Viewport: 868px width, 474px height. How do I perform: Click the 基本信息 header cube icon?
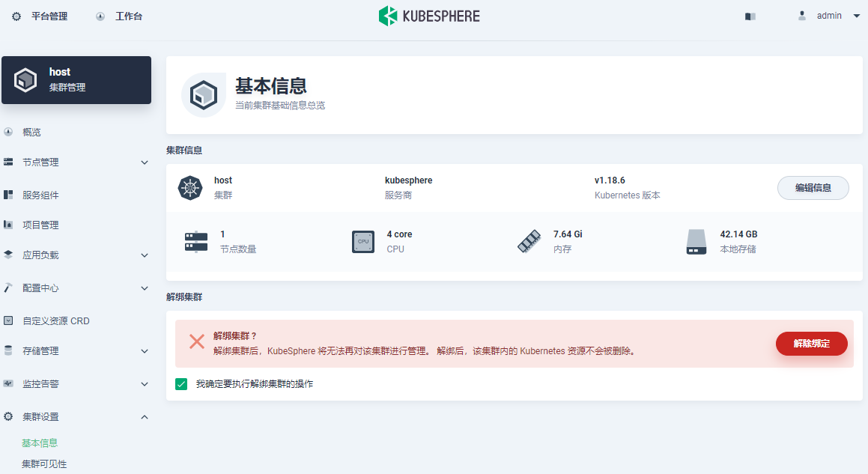[204, 95]
